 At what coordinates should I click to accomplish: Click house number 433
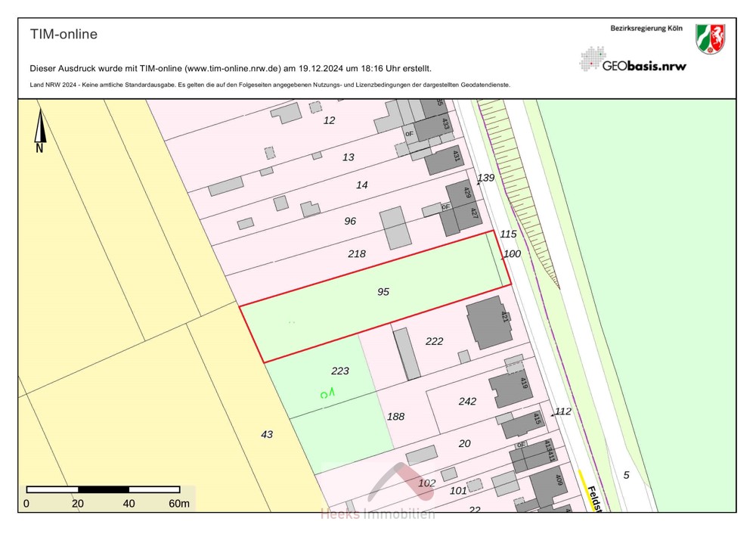(445, 123)
